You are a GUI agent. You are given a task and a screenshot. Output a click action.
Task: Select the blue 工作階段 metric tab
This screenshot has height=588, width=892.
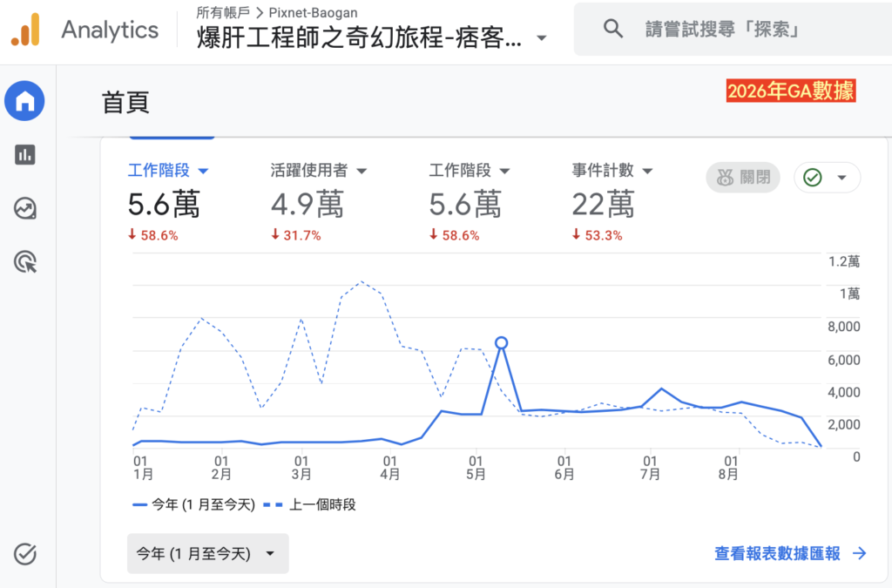[x=168, y=170]
